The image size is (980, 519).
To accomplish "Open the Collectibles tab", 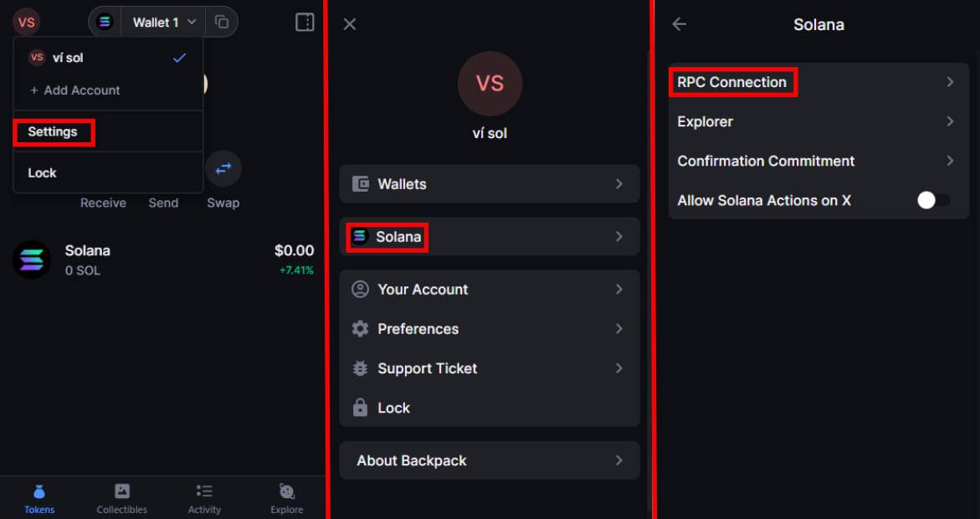I will (122, 499).
